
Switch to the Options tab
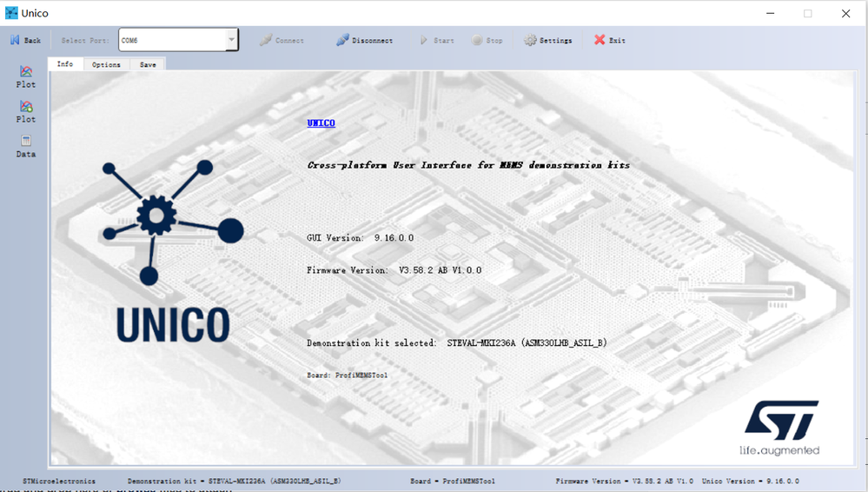pos(106,65)
